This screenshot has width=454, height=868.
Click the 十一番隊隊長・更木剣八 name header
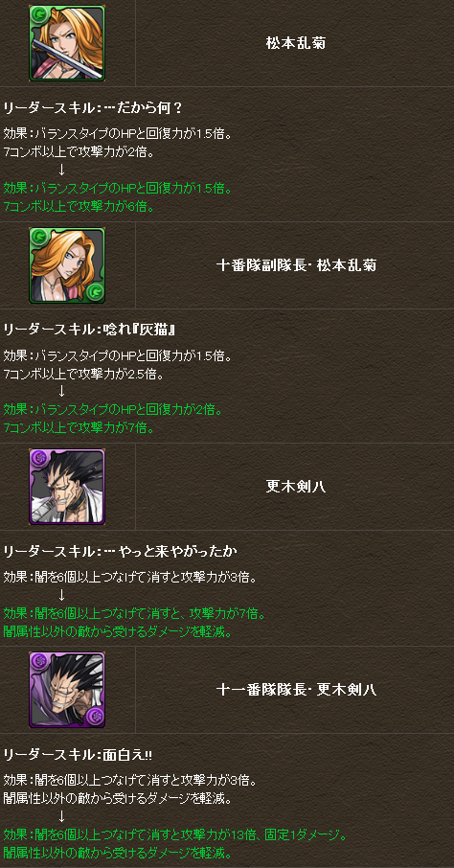coord(296,690)
